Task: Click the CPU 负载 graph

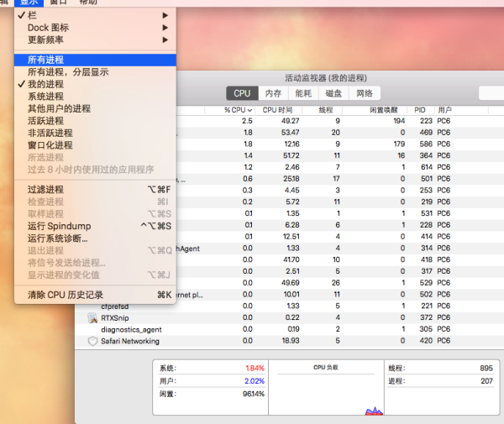Action: (x=326, y=387)
